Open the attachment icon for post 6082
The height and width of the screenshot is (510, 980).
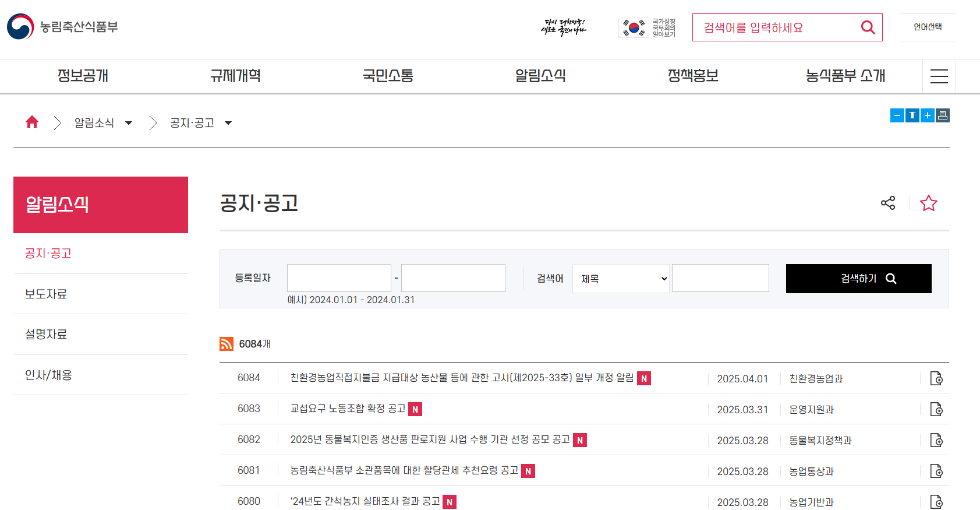tap(936, 440)
